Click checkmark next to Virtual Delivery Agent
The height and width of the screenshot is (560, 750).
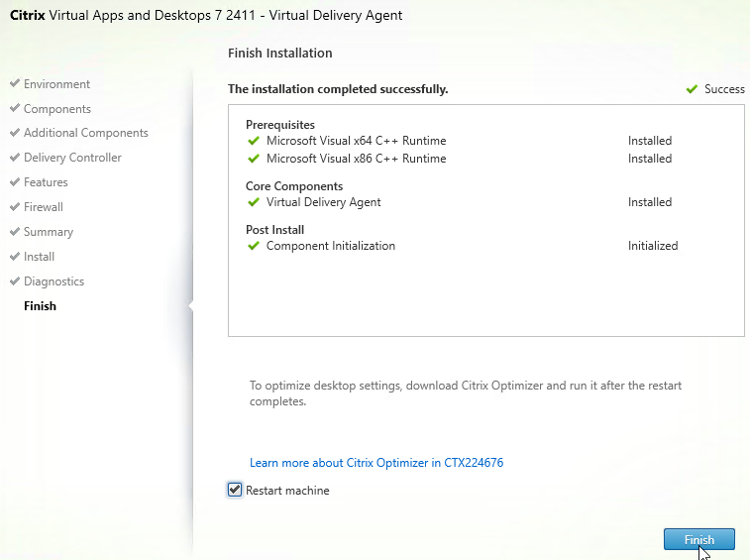click(254, 202)
